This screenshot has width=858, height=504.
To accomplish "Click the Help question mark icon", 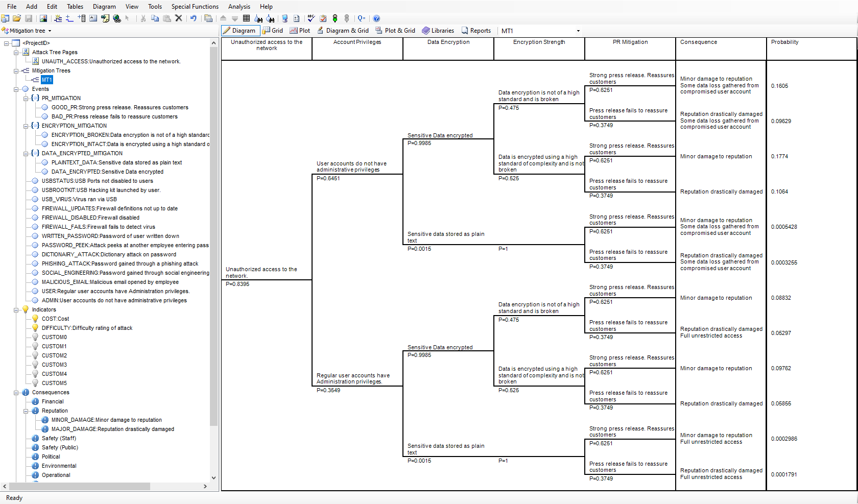I will pos(376,18).
